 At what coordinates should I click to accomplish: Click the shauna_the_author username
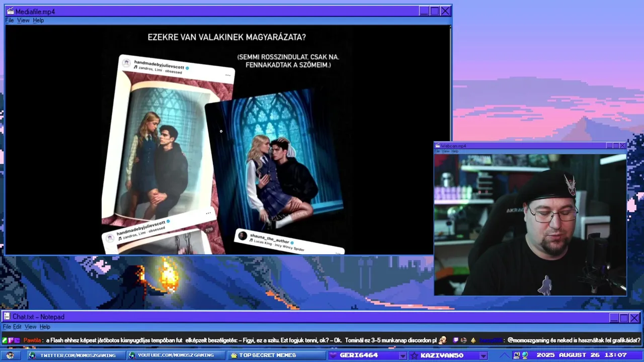coord(271,239)
